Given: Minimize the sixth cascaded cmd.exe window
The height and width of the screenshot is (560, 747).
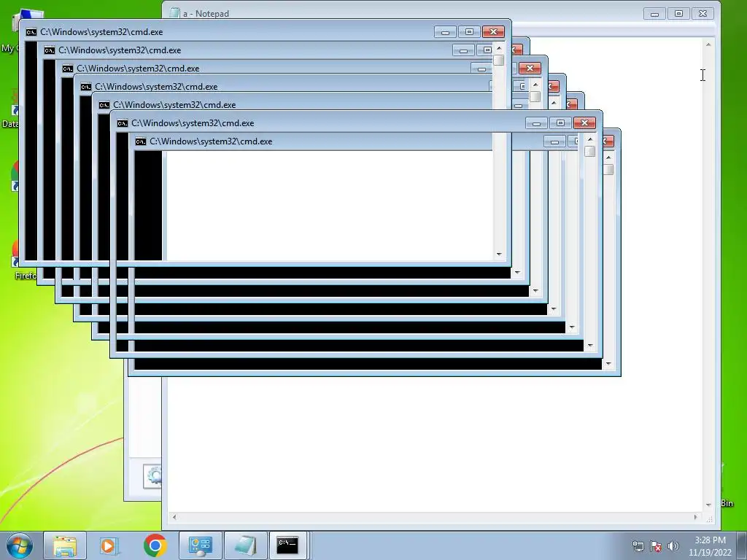Looking at the screenshot, I should [x=536, y=123].
